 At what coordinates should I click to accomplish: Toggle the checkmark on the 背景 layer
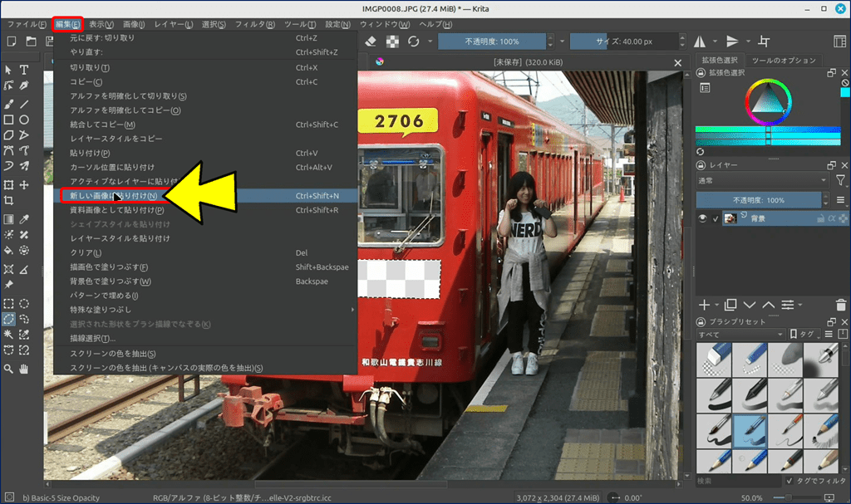coord(716,218)
